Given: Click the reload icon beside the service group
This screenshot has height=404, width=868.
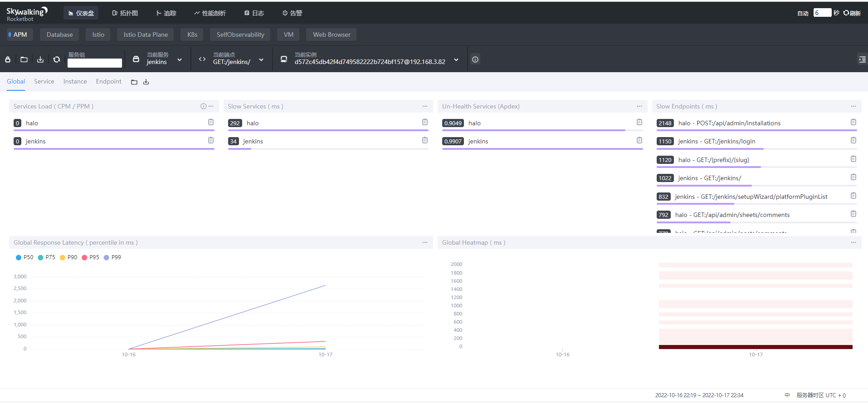Looking at the screenshot, I should pyautogui.click(x=57, y=59).
